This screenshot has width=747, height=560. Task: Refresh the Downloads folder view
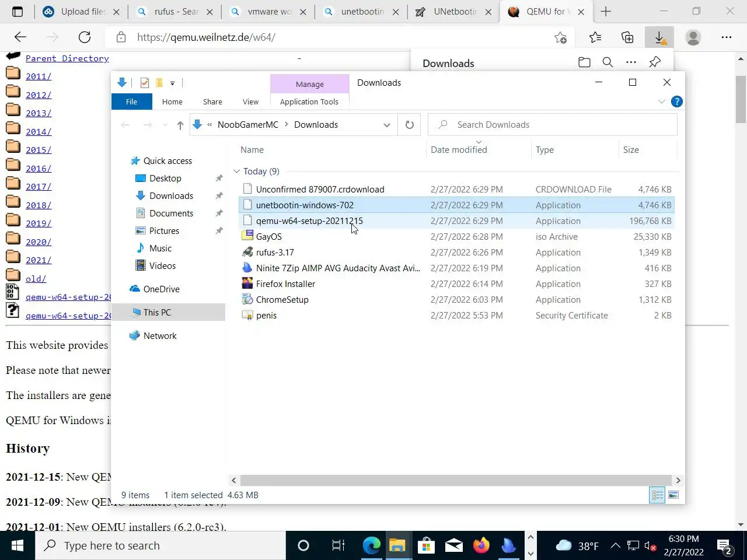coord(410,125)
